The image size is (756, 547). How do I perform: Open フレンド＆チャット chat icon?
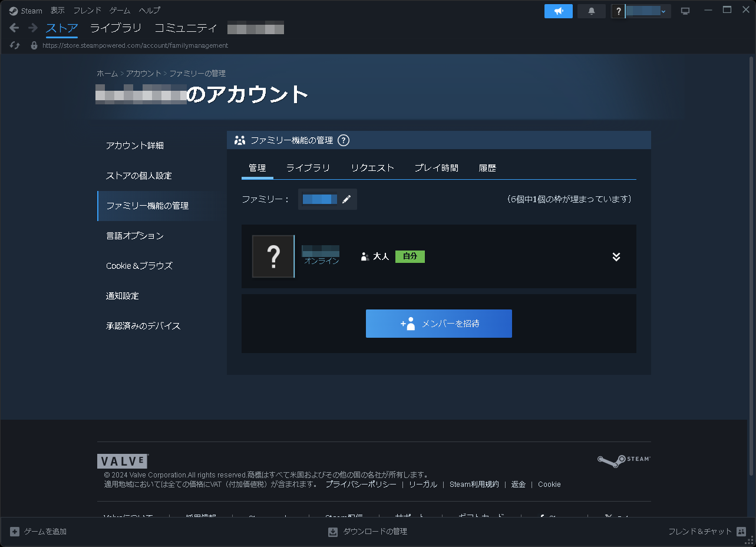[x=740, y=531]
